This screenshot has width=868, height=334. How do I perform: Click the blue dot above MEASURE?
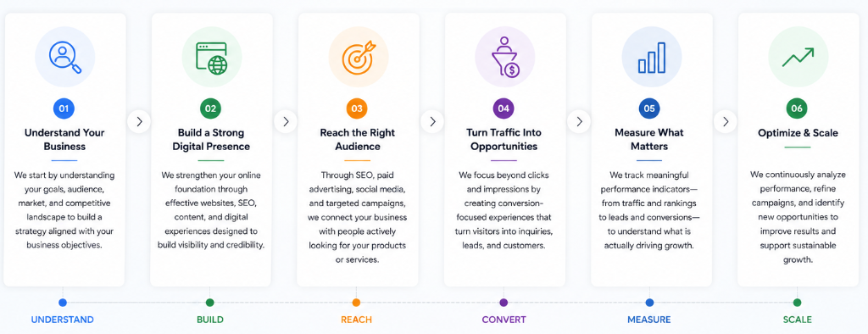click(649, 303)
